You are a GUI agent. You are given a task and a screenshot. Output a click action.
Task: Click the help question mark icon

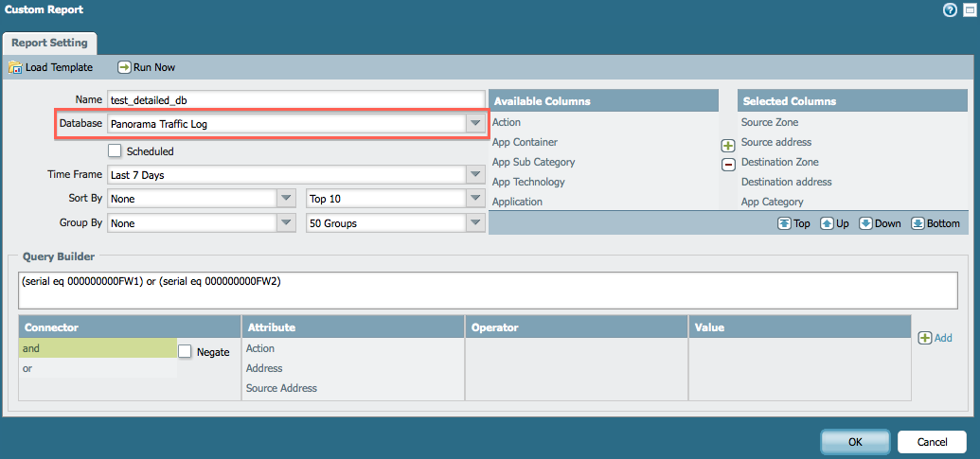(x=950, y=9)
